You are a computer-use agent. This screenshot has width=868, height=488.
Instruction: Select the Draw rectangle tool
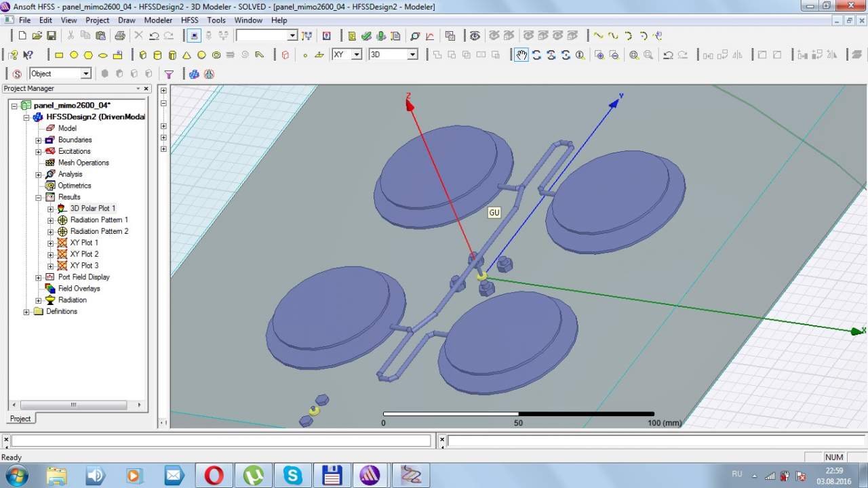[59, 55]
